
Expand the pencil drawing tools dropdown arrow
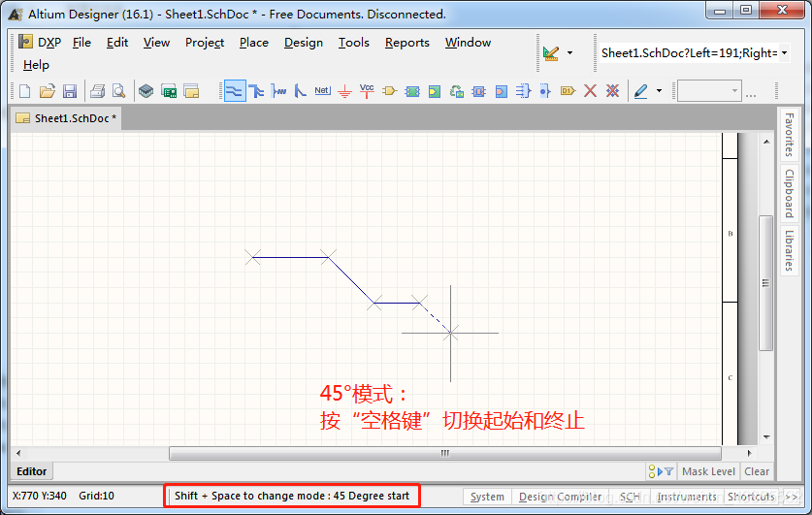(x=660, y=91)
